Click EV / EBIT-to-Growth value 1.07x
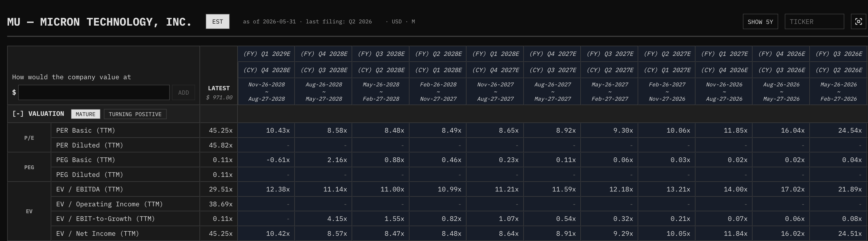This screenshot has height=241, width=868. tap(495, 219)
